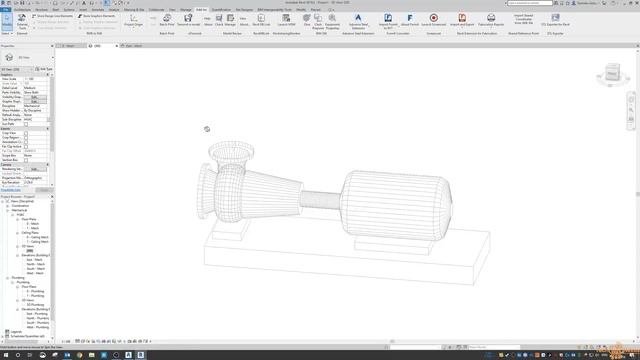Open Revit from the Windows taskbar
This screenshot has width=640, height=360.
click(x=140, y=355)
